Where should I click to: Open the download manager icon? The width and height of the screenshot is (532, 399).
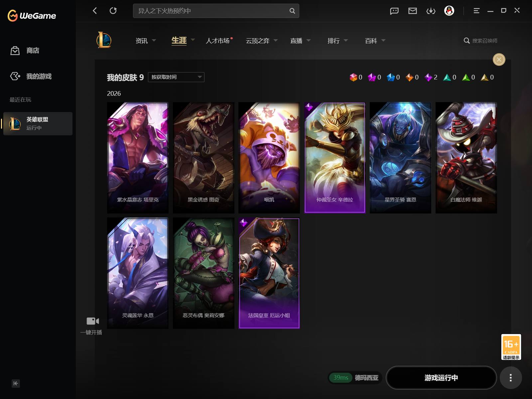pyautogui.click(x=431, y=11)
